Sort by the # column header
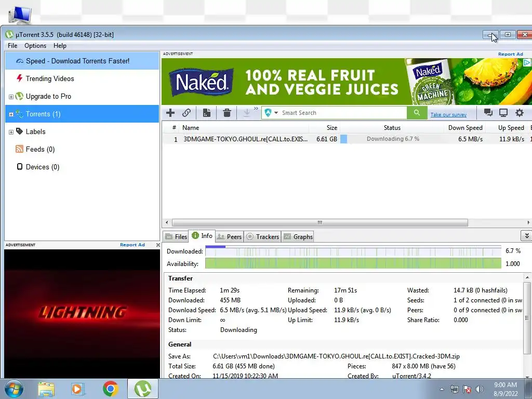Viewport: 532px width, 399px height. [x=174, y=128]
